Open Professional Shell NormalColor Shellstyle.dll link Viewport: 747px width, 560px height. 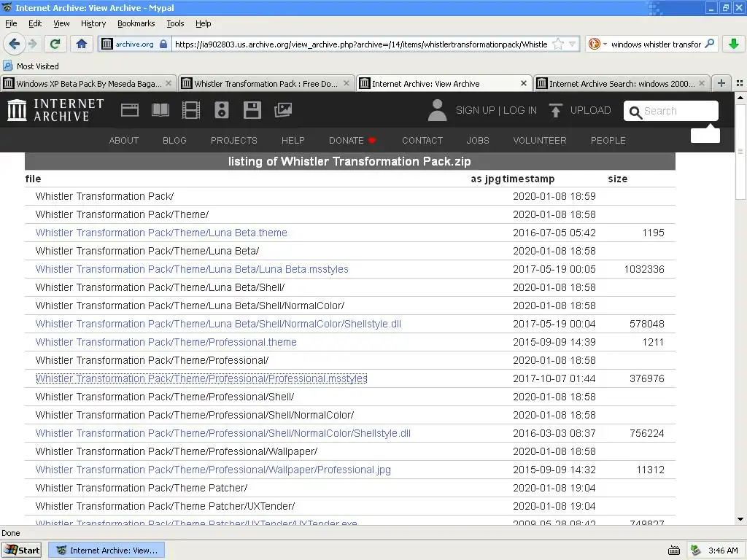[223, 433]
